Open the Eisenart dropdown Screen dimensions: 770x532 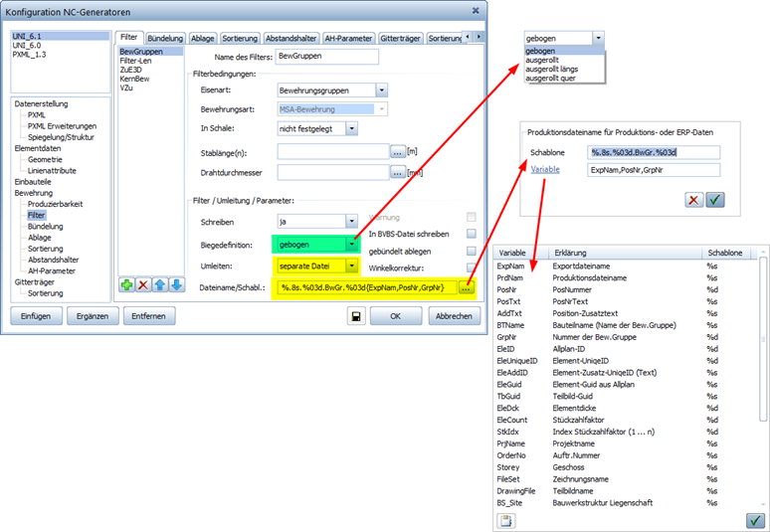pyautogui.click(x=382, y=89)
